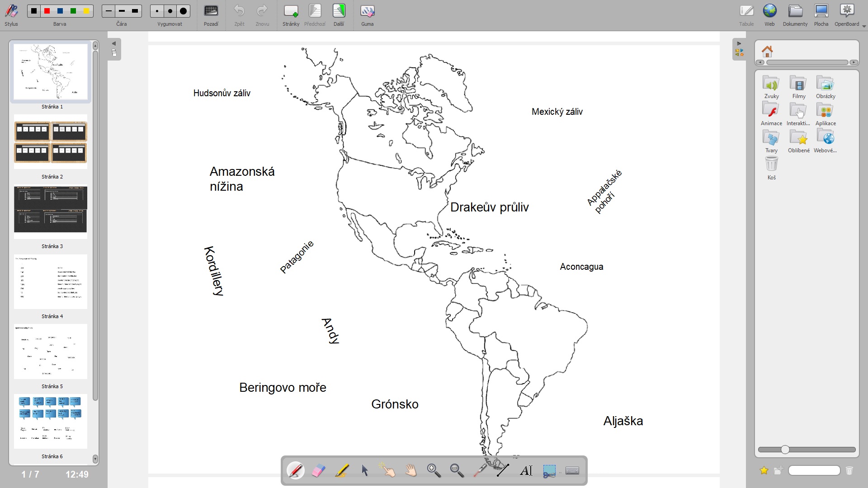The image size is (868, 488).
Task: Switch to Plocha desktop mode
Action: coord(822,15)
